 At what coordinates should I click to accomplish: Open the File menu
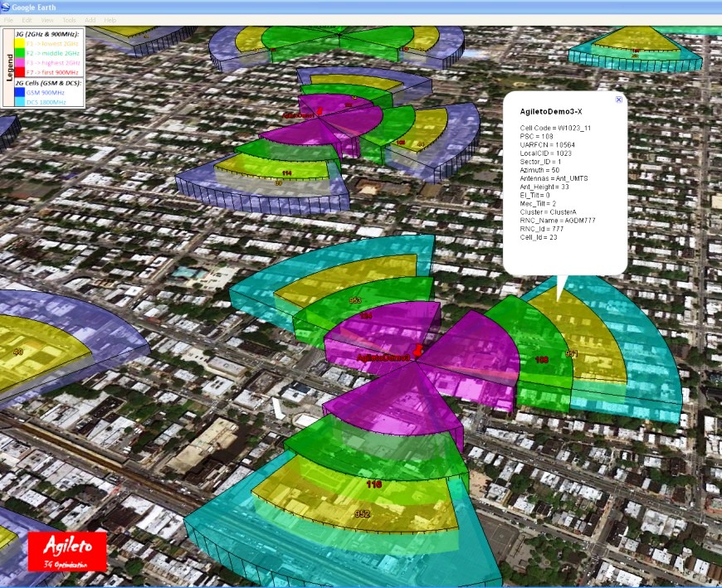tap(8, 19)
